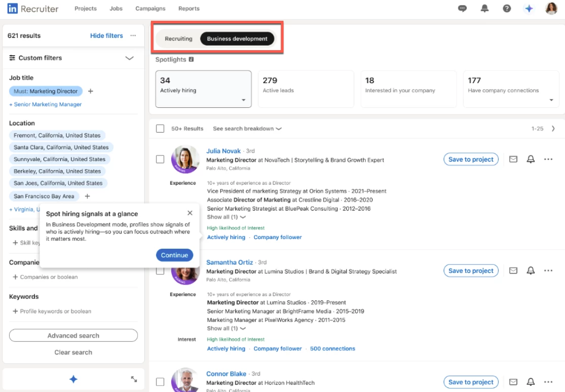This screenshot has width=565, height=392.
Task: Open more actions for Julia Novak
Action: click(x=548, y=159)
